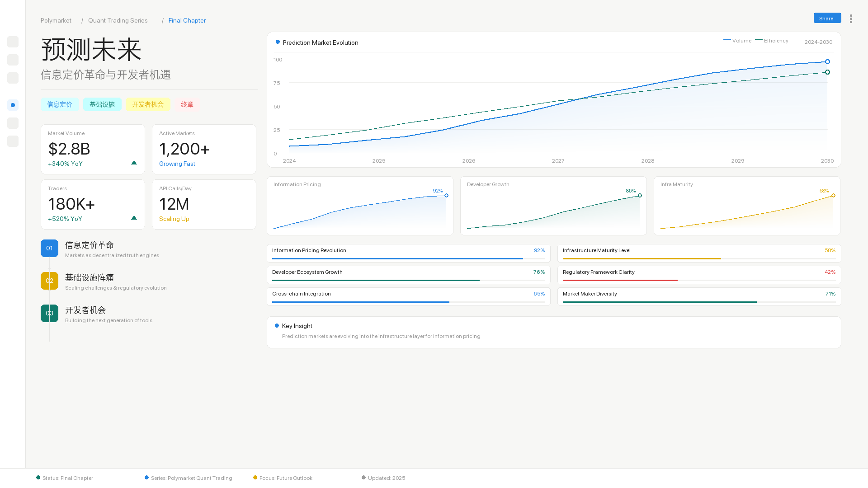Open the three-dot more options menu
This screenshot has width=868, height=488.
851,19
